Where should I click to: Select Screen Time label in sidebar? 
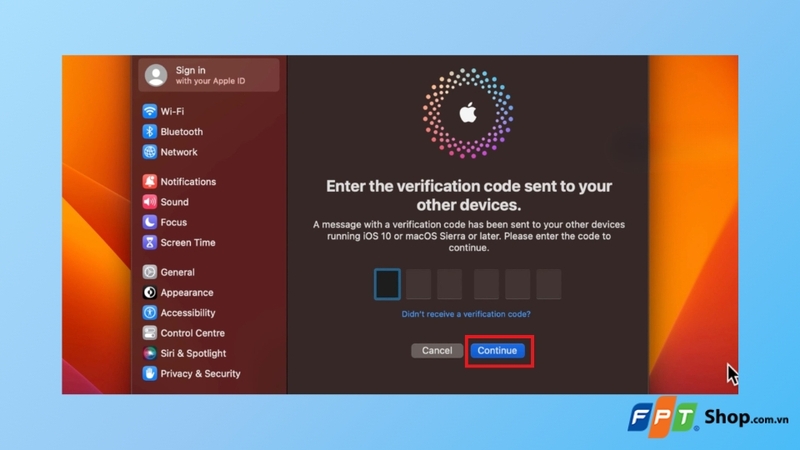coord(188,243)
